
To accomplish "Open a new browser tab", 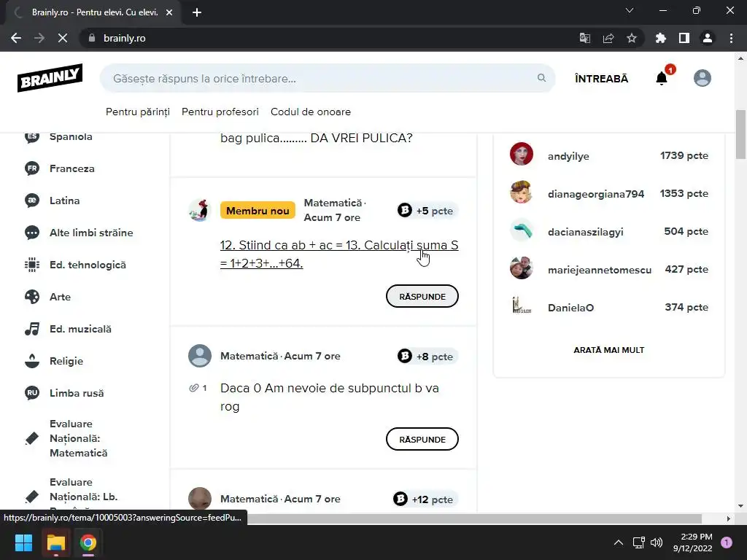I will [197, 12].
